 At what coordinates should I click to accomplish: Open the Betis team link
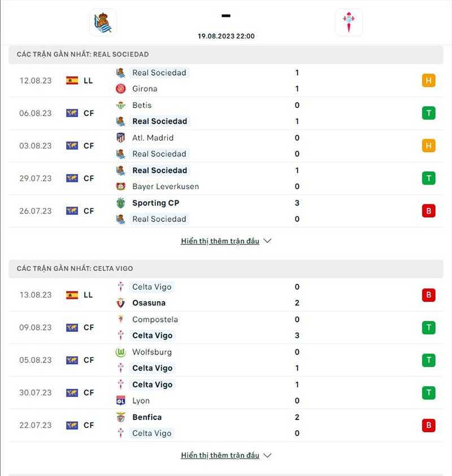(x=142, y=105)
